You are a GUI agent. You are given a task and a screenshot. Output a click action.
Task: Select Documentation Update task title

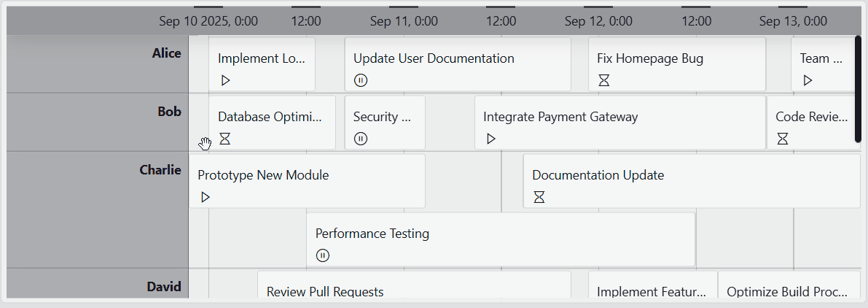[598, 175]
